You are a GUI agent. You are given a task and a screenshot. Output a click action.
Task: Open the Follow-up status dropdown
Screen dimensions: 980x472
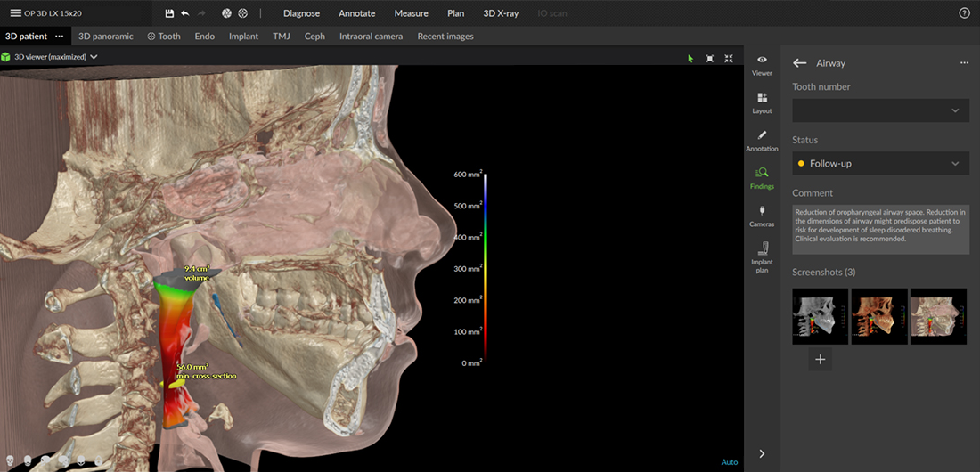(880, 164)
